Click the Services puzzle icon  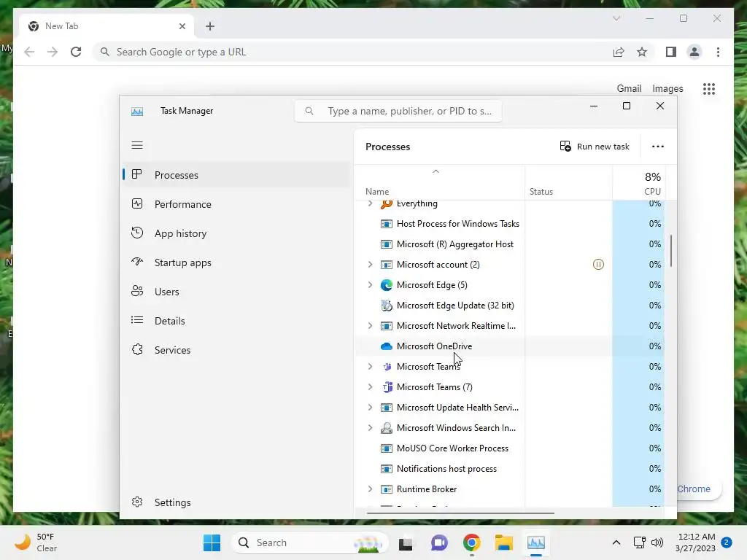(x=137, y=349)
